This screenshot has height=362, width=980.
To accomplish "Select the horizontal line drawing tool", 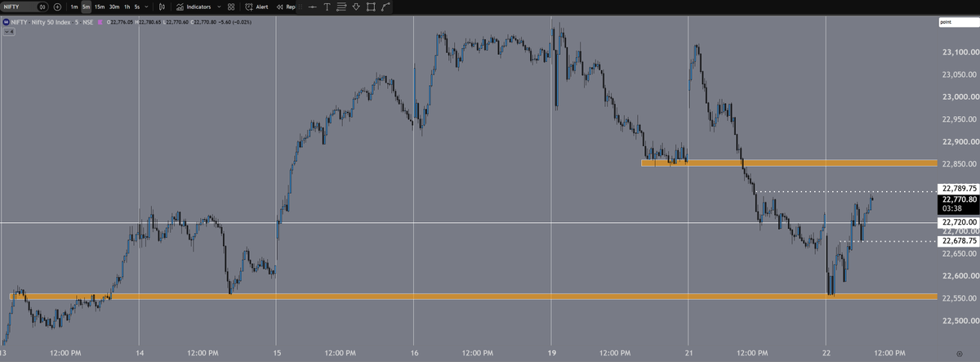I will [312, 7].
